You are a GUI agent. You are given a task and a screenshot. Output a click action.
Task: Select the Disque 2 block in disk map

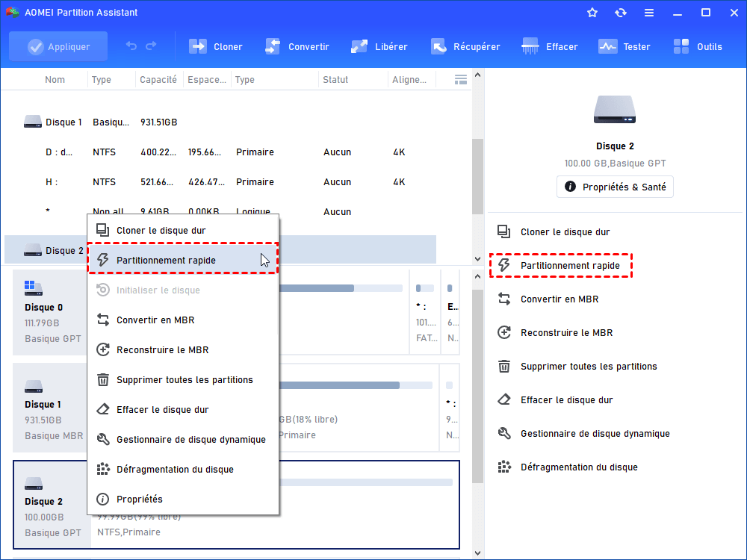tap(52, 505)
